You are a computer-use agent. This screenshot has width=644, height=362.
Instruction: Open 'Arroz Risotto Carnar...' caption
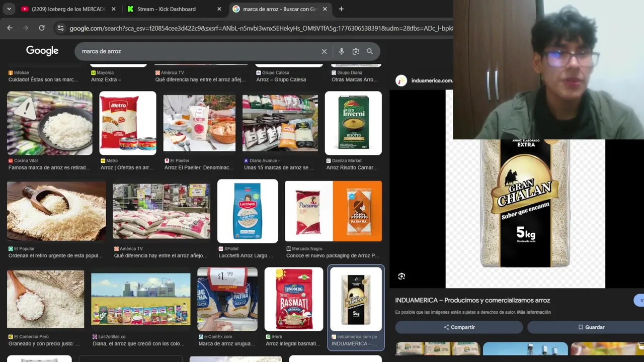pyautogui.click(x=352, y=167)
